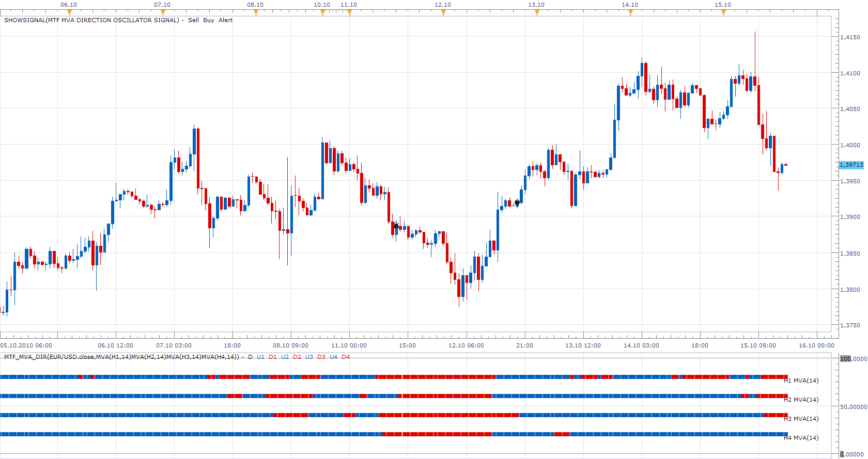This screenshot has width=868, height=459.
Task: Click the 13.10 12:00 time axis label
Action: pos(583,345)
